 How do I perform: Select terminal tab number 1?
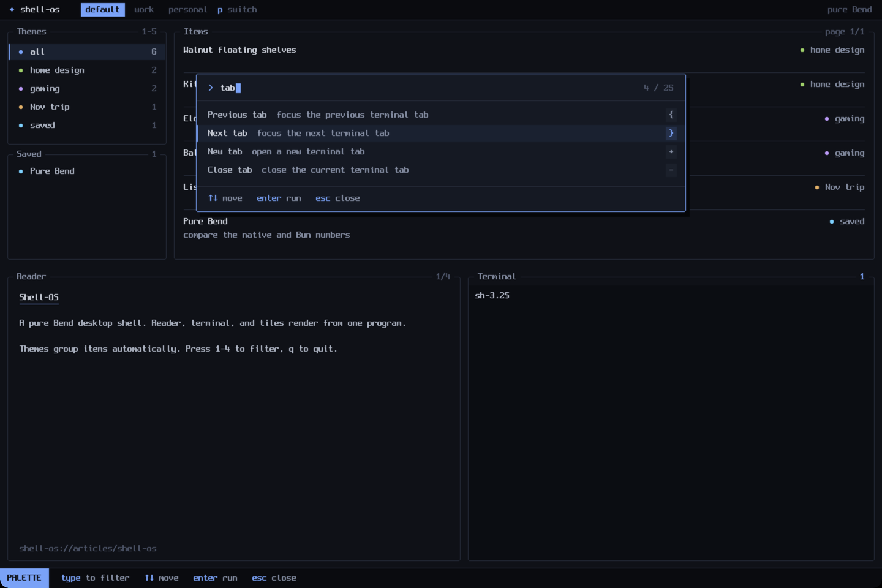coord(862,276)
